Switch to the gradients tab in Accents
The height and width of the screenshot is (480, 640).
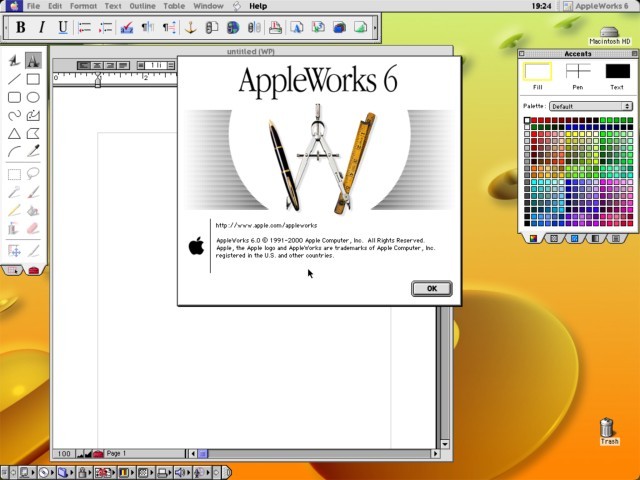(595, 238)
